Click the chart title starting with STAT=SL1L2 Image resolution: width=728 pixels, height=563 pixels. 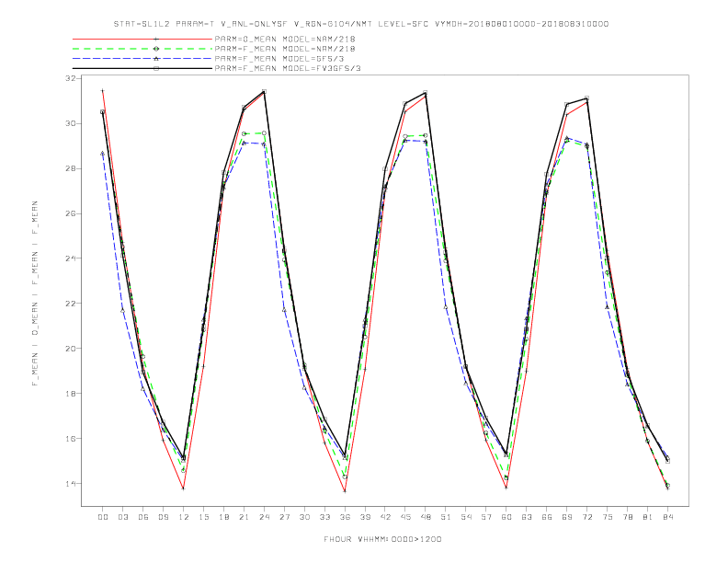click(x=361, y=24)
